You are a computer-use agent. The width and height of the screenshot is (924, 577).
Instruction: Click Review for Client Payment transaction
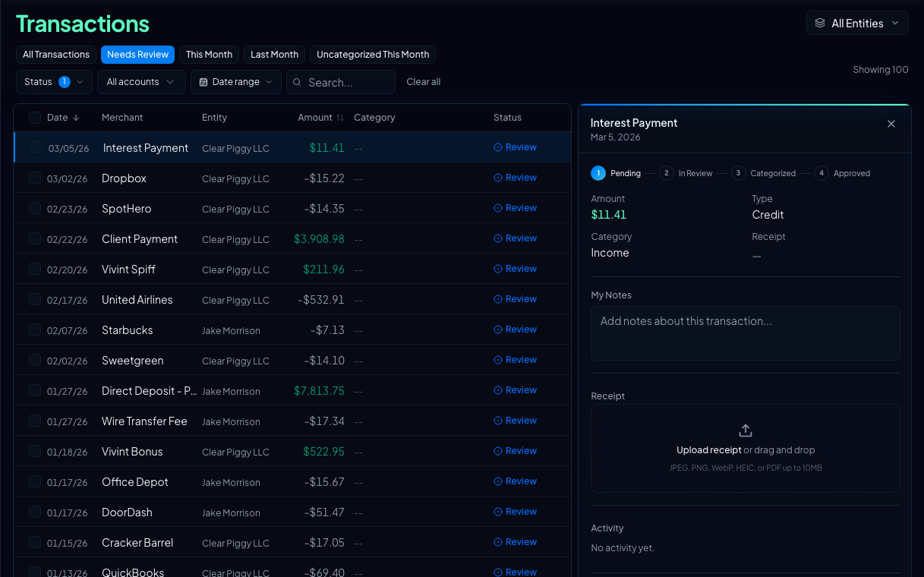point(516,238)
